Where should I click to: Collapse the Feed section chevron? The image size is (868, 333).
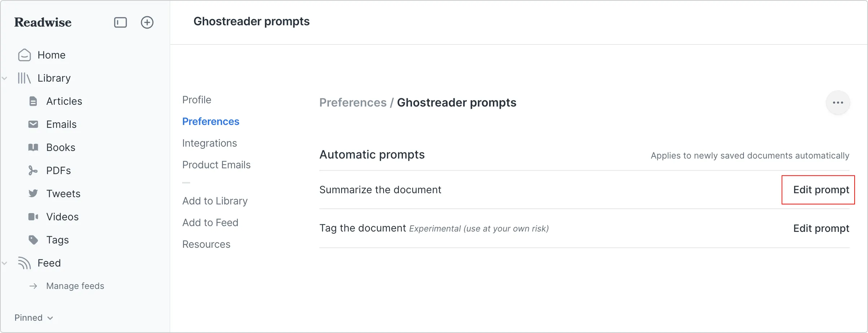(x=5, y=263)
